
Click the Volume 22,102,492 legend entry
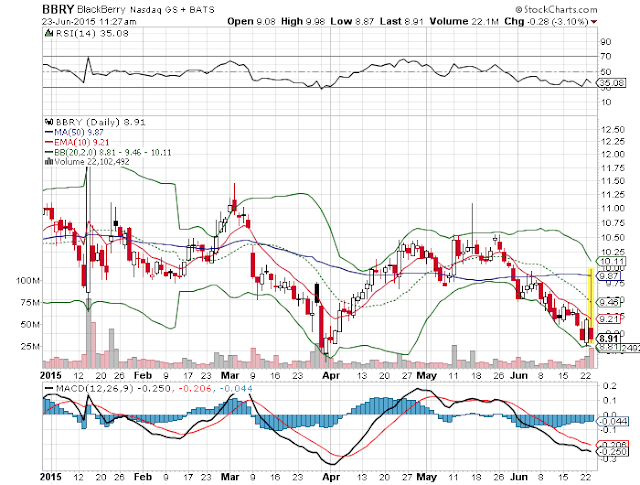(x=87, y=162)
